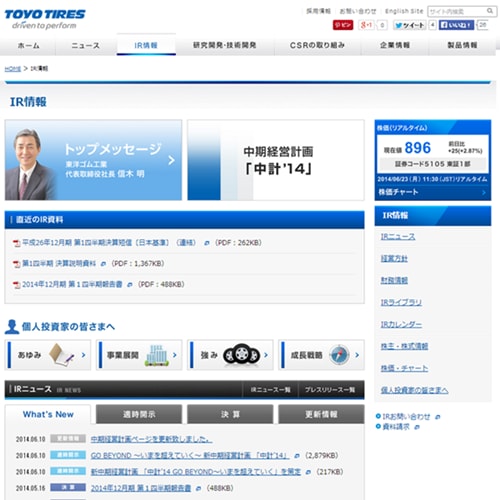Click the notebook icon on あゆみ card
Screen dimensions: 500x500
pyautogui.click(x=61, y=355)
